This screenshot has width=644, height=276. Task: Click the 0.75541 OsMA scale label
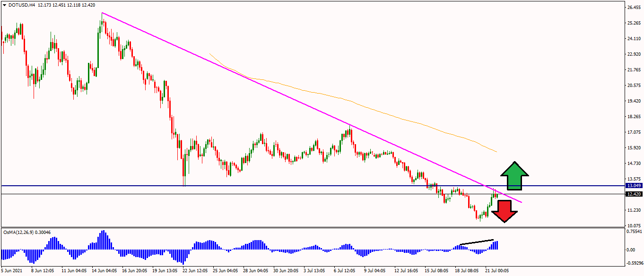pos(634,232)
